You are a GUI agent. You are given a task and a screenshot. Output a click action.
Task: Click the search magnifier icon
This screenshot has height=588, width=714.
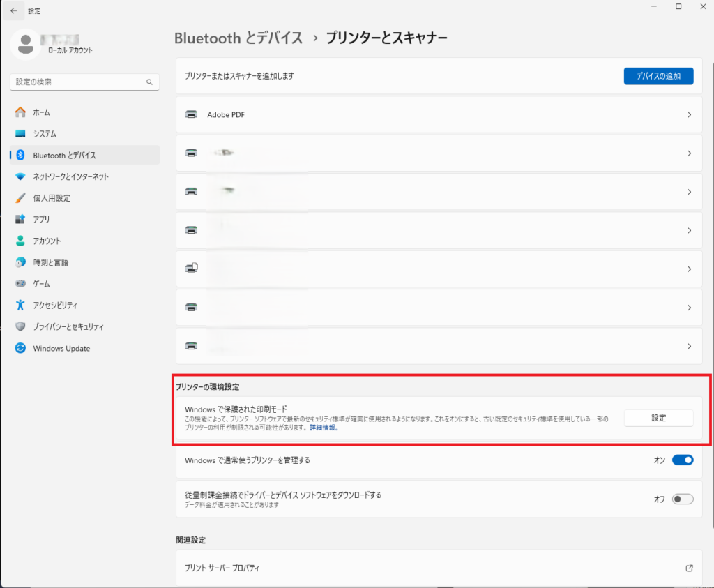149,82
